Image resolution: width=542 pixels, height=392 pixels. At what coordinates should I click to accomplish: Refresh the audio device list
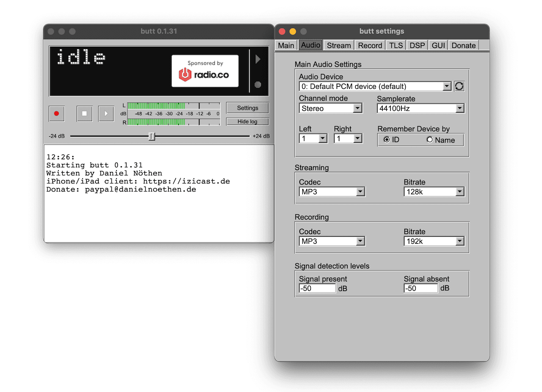coord(459,86)
